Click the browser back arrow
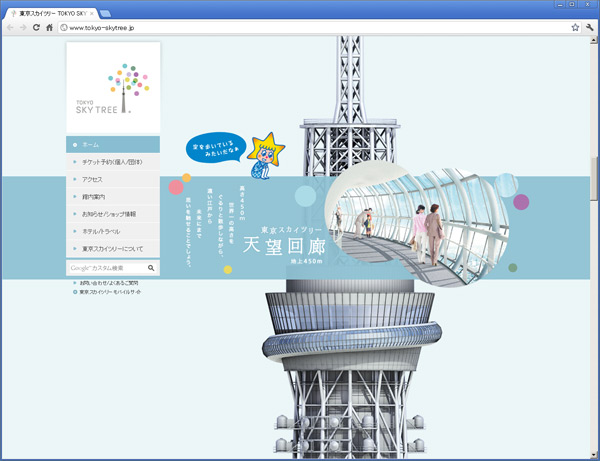The height and width of the screenshot is (461, 600). [10, 28]
